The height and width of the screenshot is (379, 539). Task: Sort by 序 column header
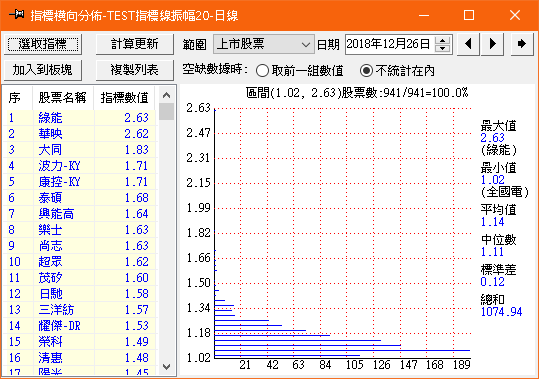tap(18, 98)
